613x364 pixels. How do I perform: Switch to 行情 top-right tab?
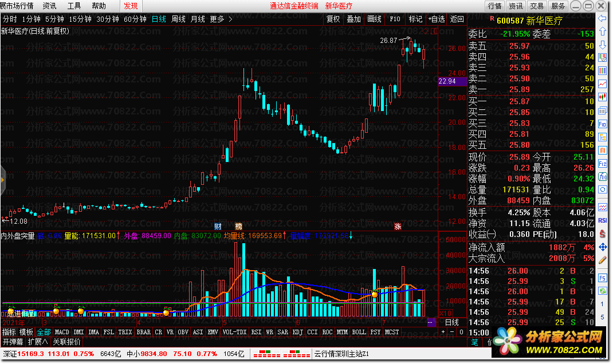click(x=494, y=6)
